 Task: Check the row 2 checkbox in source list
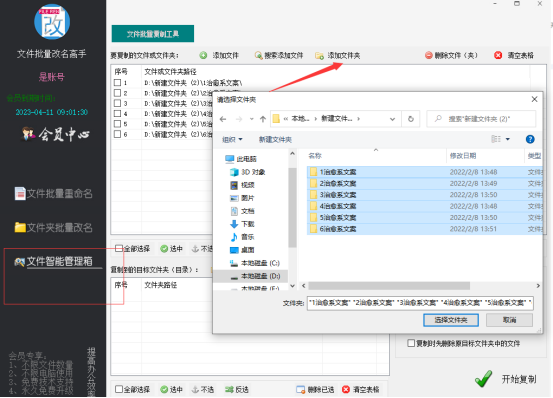pyautogui.click(x=117, y=93)
